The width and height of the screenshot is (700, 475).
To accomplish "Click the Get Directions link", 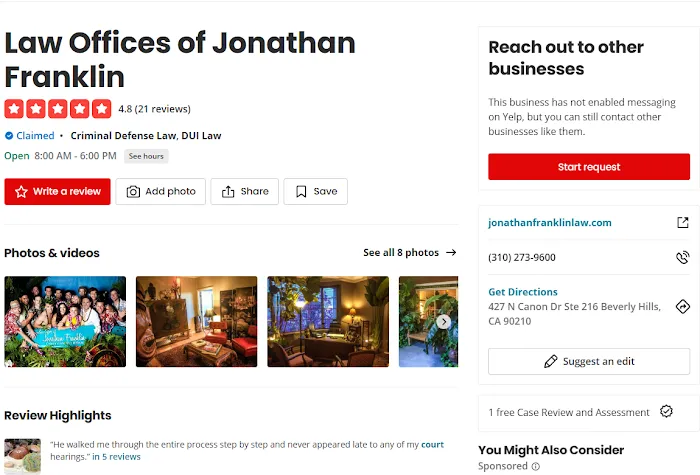I will click(523, 292).
